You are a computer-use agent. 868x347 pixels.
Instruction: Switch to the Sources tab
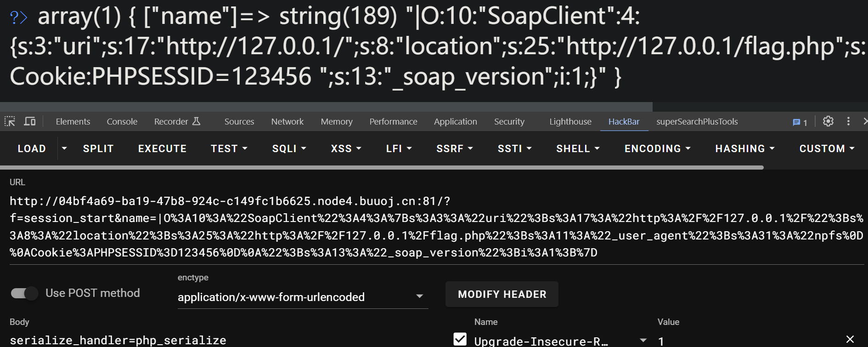239,121
